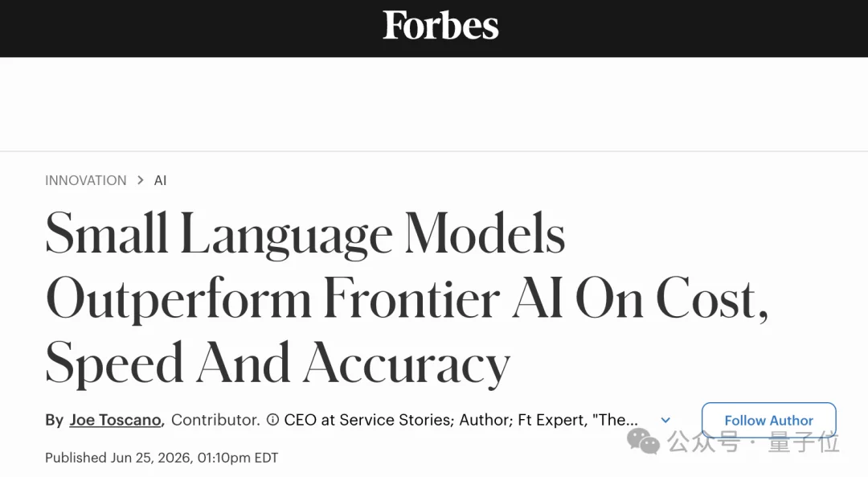Click the 'Speed And Accuracy' headline line
Image resolution: width=868 pixels, height=477 pixels.
[277, 364]
